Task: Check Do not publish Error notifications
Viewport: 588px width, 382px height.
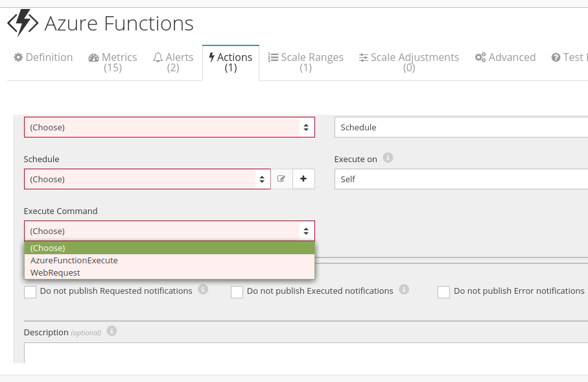Action: point(443,292)
